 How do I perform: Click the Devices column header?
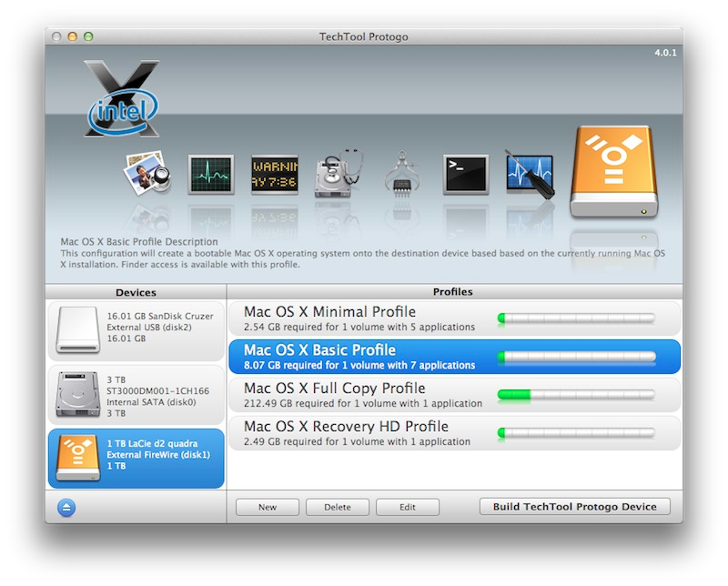pos(136,292)
